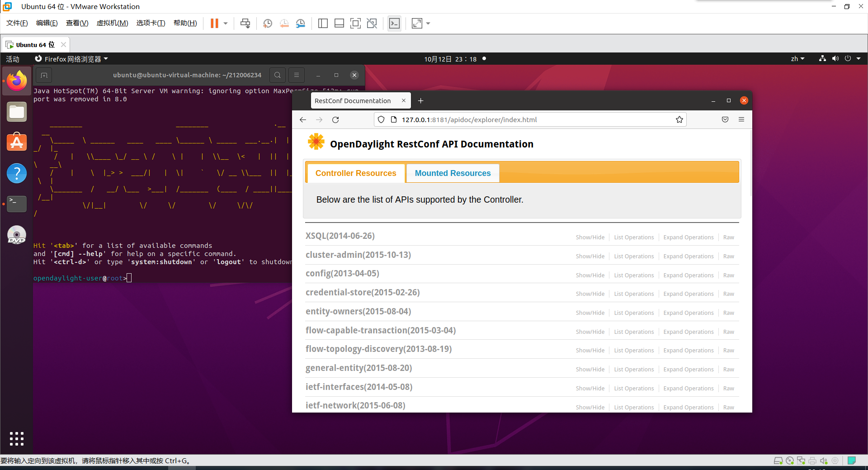Expand the entity-owners(2015-08-04) API entry
Viewport: 868px width, 470px height.
[359, 312]
